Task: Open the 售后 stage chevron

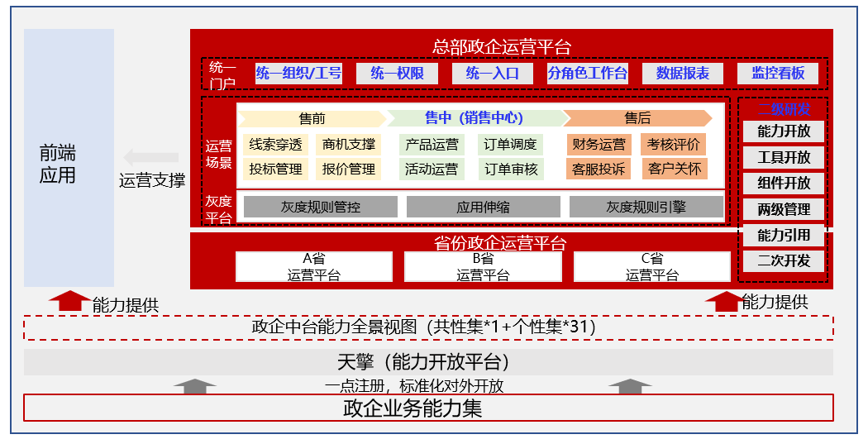Action: tap(637, 118)
